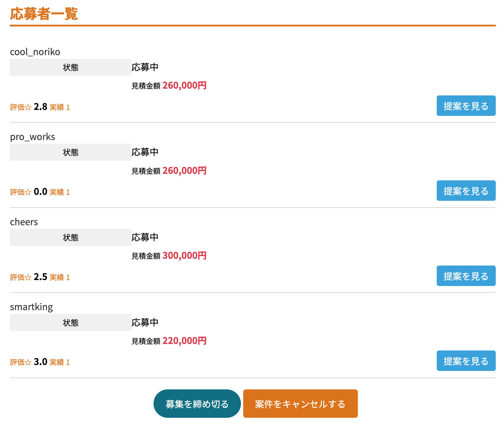Click 案件をキャンセルする to cancel project
The width and height of the screenshot is (504, 430).
click(300, 404)
